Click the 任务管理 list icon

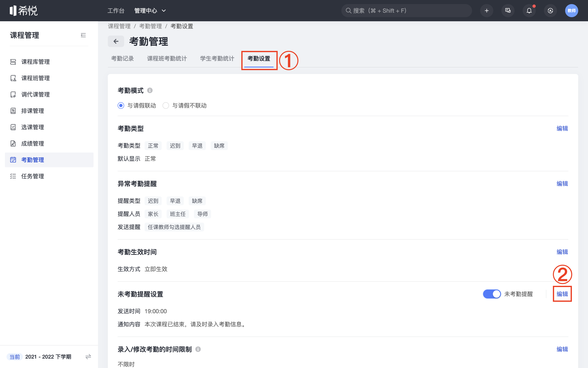click(13, 176)
